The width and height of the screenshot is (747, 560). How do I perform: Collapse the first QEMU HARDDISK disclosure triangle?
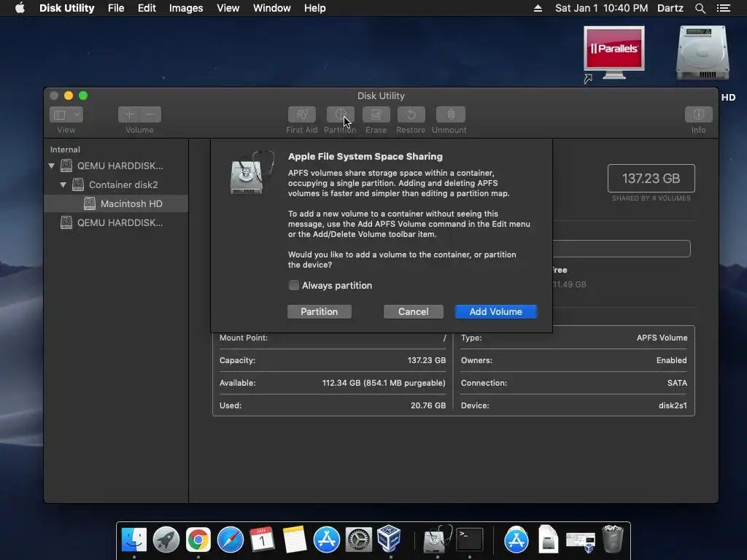click(x=52, y=166)
